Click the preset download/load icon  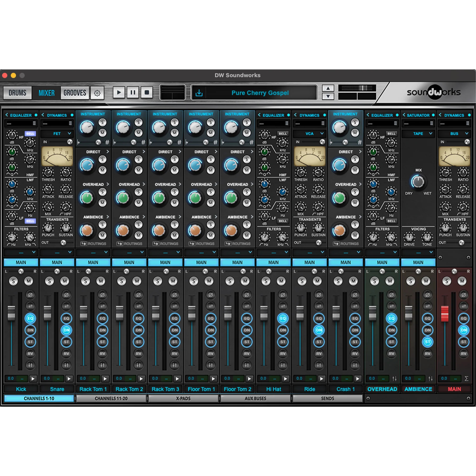[199, 93]
